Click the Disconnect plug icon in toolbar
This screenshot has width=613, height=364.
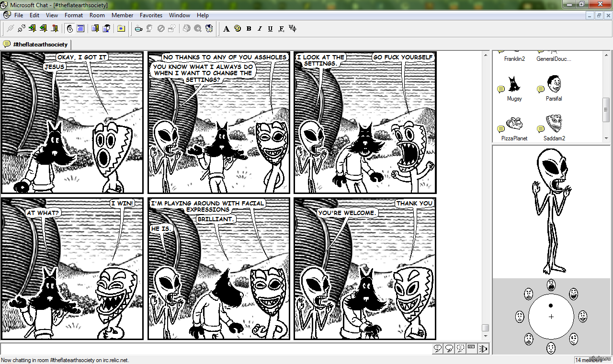tap(21, 29)
